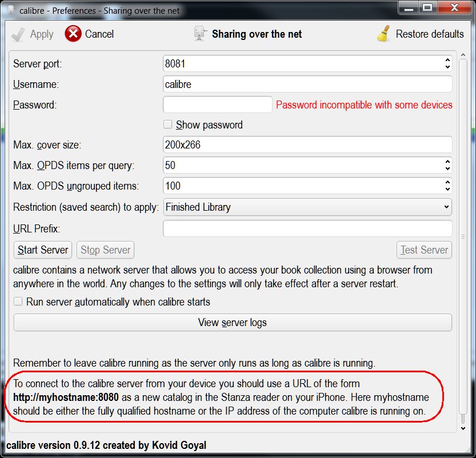
Task: Click the 'Sharing over the net' heading text
Action: tap(257, 34)
